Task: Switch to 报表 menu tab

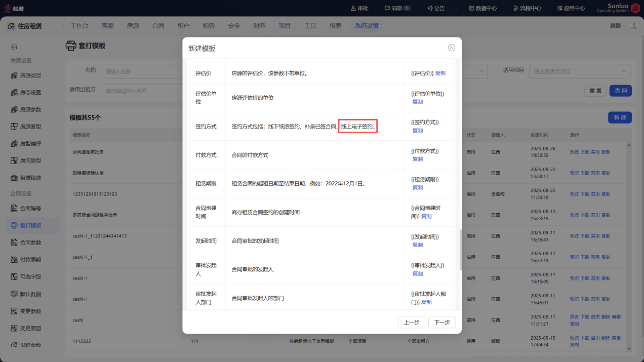Action: click(335, 26)
